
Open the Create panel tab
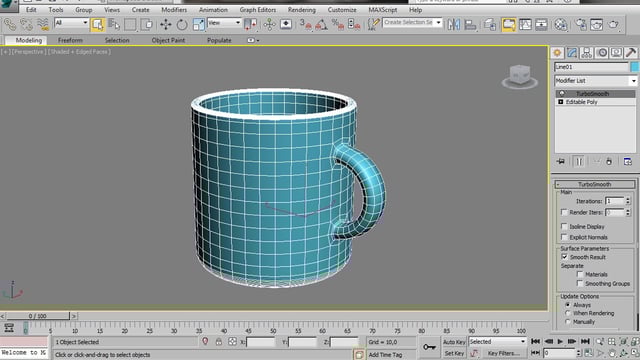[557, 53]
